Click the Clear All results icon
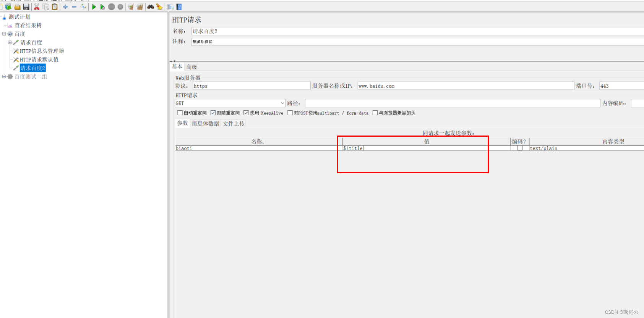644x318 pixels. pyautogui.click(x=140, y=7)
